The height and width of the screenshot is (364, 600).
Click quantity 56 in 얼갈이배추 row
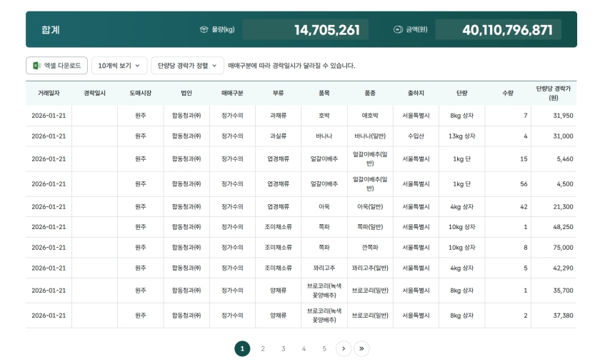coord(524,184)
